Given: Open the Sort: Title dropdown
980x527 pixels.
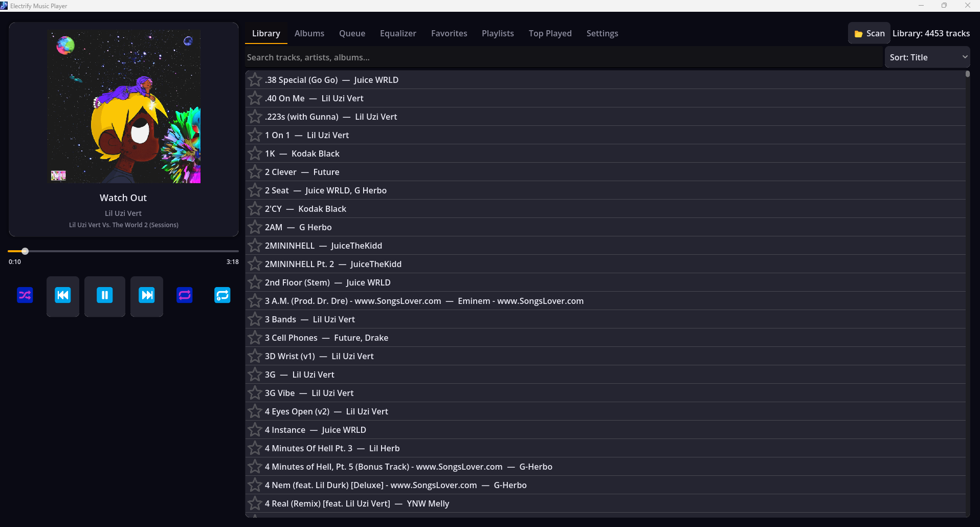Looking at the screenshot, I should [x=927, y=57].
